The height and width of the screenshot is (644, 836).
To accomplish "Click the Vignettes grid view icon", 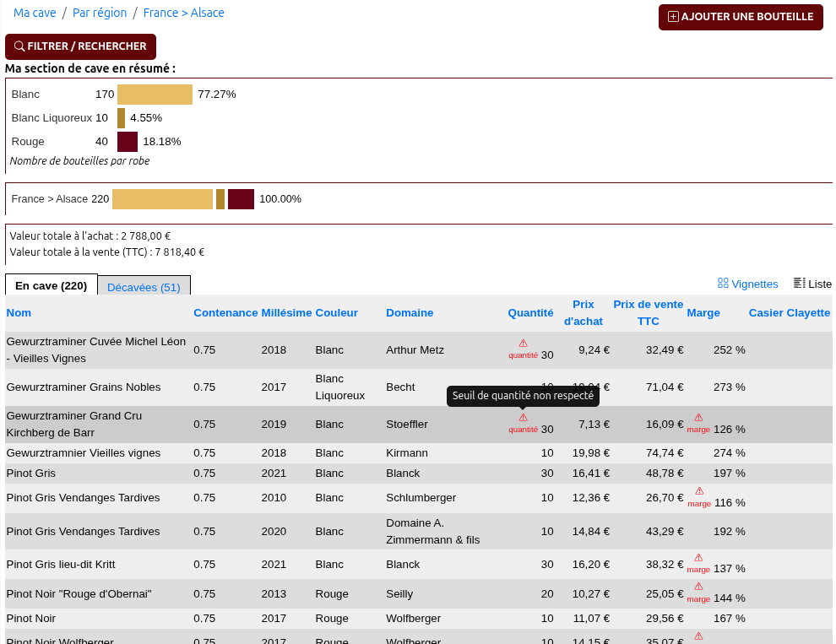I will coord(723,284).
